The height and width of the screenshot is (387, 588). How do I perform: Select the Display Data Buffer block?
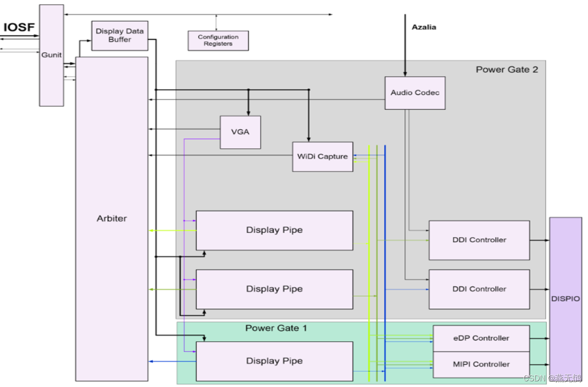(120, 36)
